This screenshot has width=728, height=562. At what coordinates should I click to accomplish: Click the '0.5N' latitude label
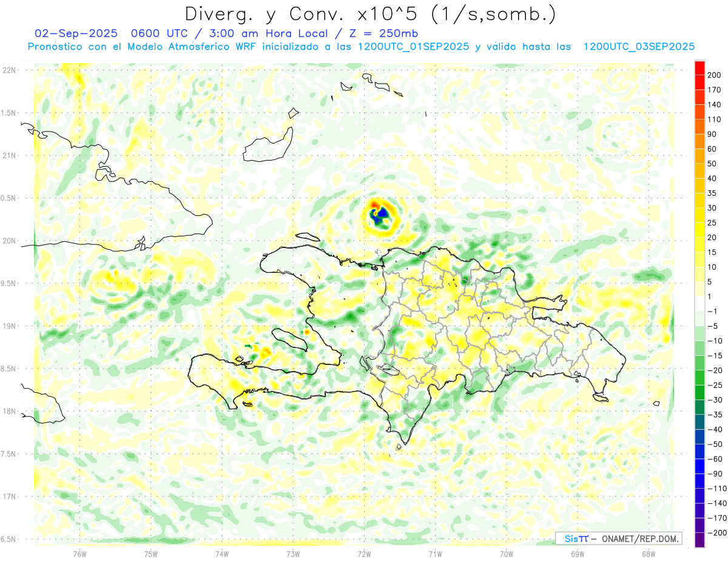[8, 198]
